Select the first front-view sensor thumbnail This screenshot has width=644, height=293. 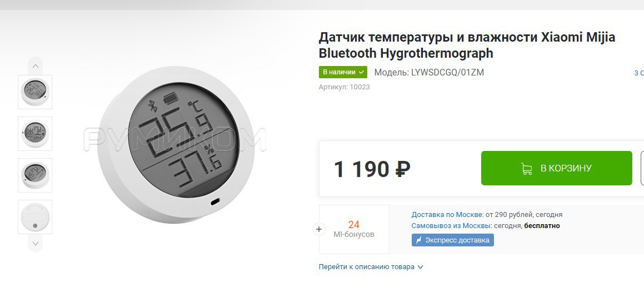pyautogui.click(x=35, y=92)
